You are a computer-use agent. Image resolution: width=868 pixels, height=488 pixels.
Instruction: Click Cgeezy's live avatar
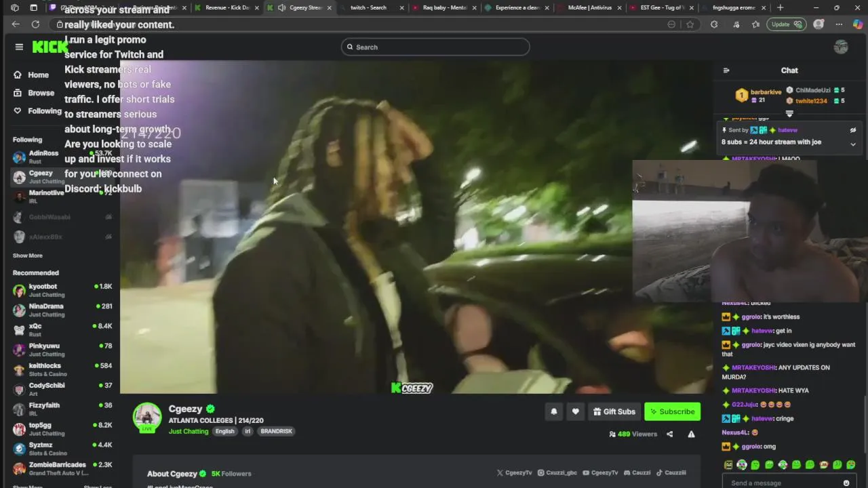147,417
